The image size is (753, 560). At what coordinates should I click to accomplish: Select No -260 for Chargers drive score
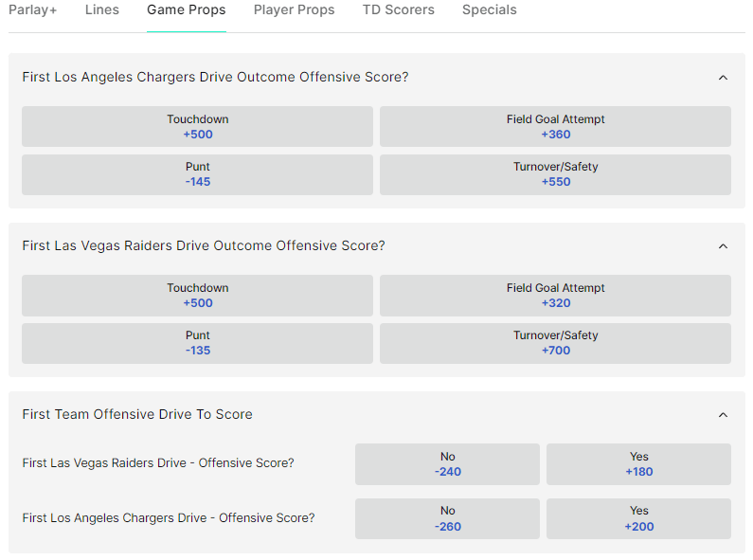[447, 518]
